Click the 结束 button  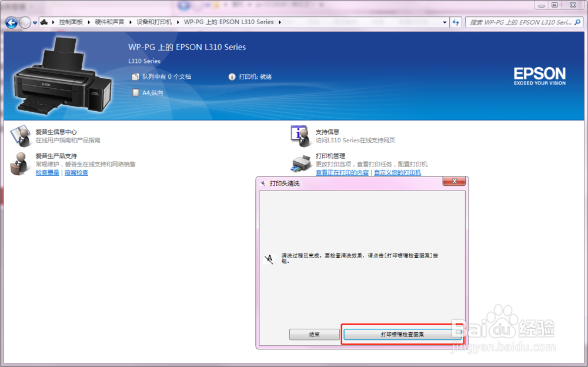(x=314, y=334)
